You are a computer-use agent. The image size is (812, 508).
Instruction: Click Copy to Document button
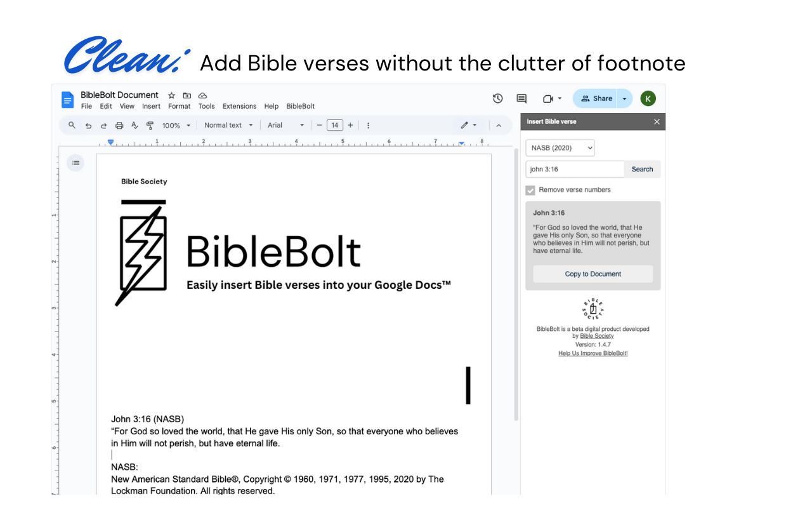593,274
